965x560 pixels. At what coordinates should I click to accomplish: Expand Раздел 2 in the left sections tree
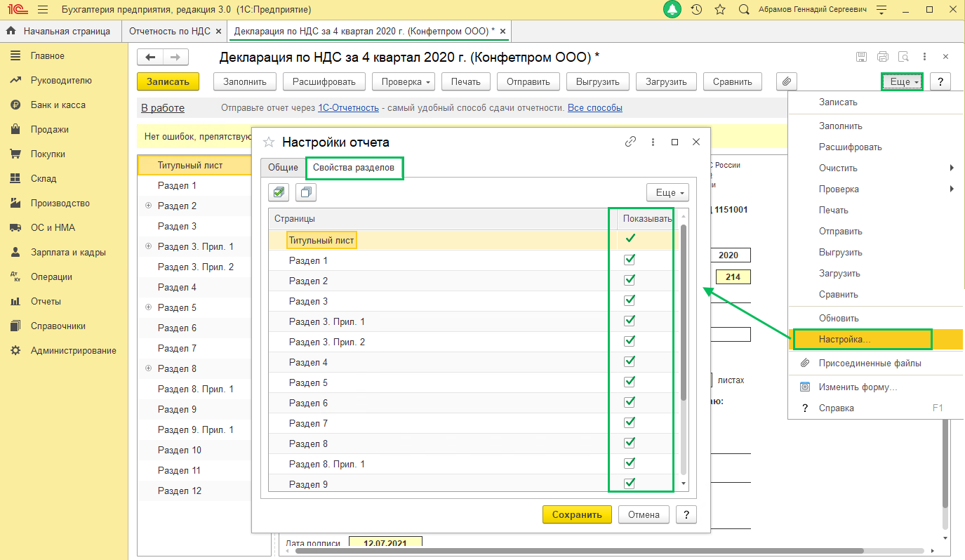(148, 206)
